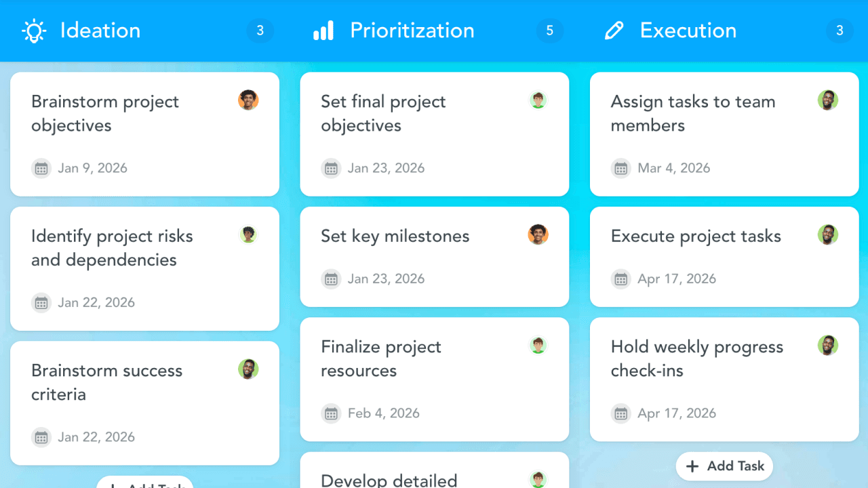868x488 pixels.
Task: Open the Brainstorm success criteria card
Action: point(144,403)
